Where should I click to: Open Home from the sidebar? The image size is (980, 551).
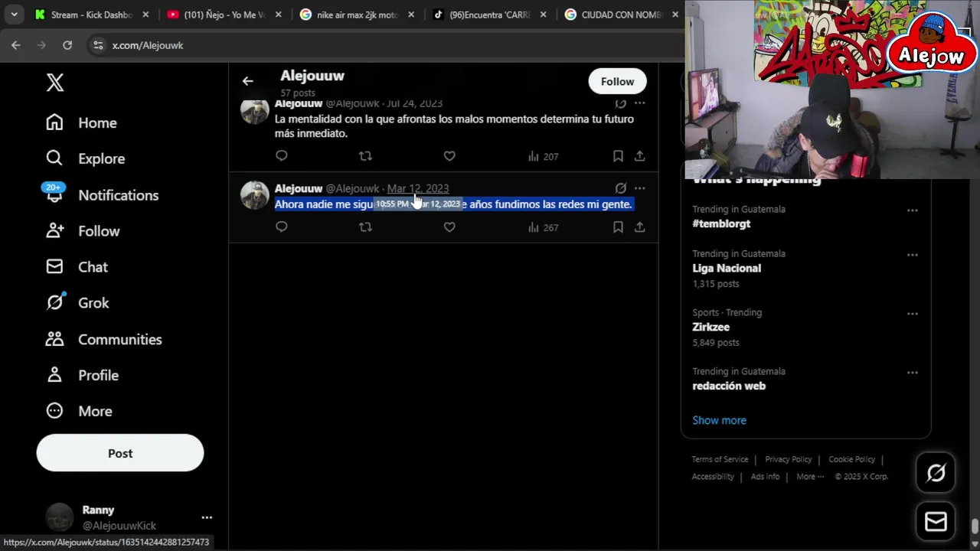click(82, 122)
